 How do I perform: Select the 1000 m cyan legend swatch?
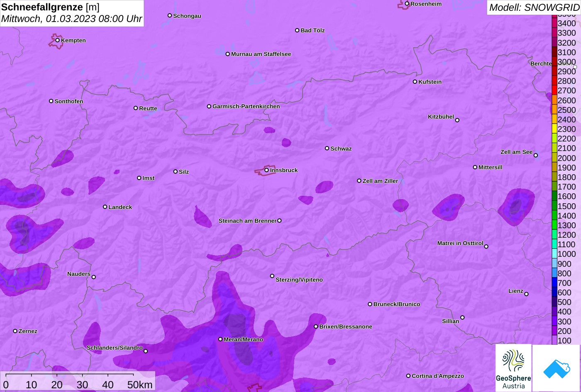click(554, 254)
